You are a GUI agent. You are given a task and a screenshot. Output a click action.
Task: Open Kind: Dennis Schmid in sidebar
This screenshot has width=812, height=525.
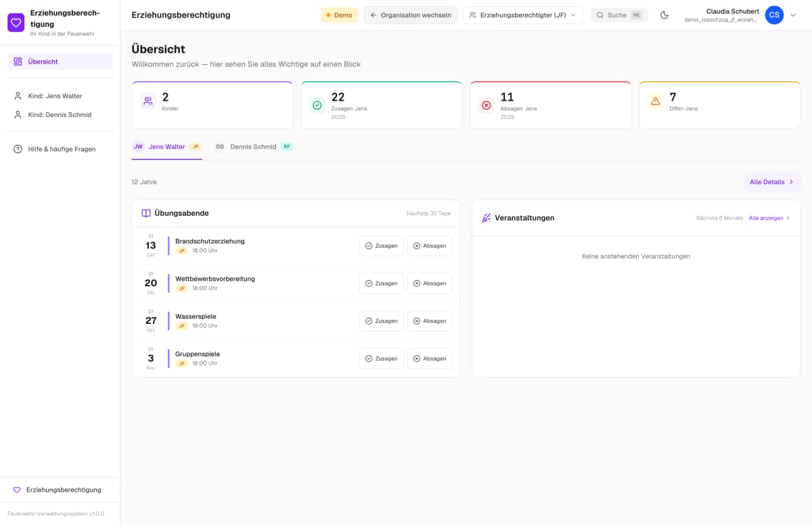pyautogui.click(x=60, y=115)
